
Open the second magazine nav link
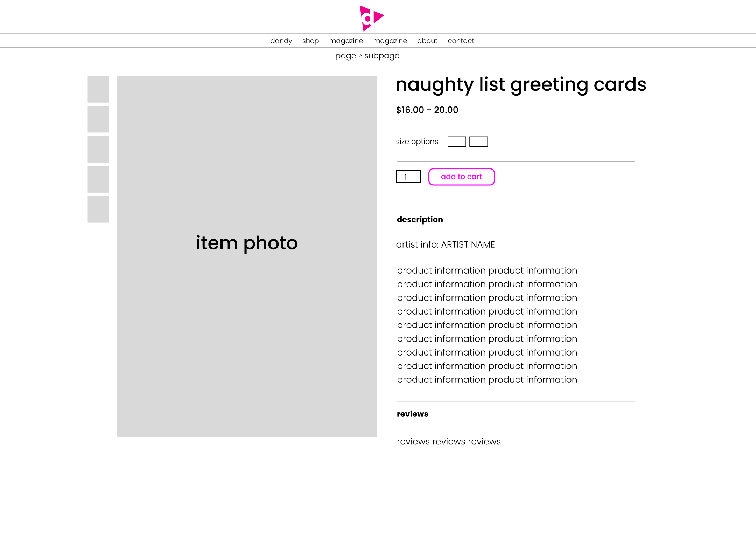click(390, 41)
